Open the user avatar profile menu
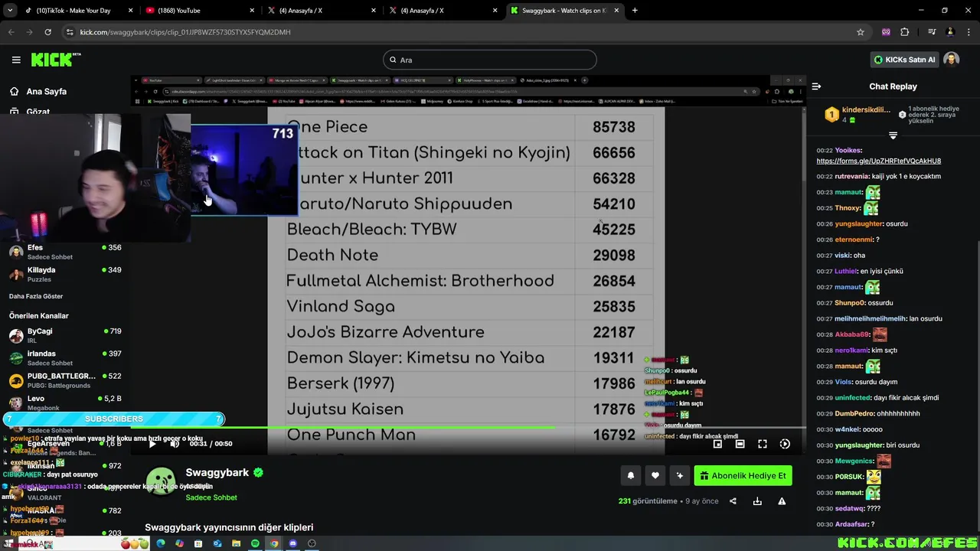Image resolution: width=980 pixels, height=551 pixels. (952, 60)
